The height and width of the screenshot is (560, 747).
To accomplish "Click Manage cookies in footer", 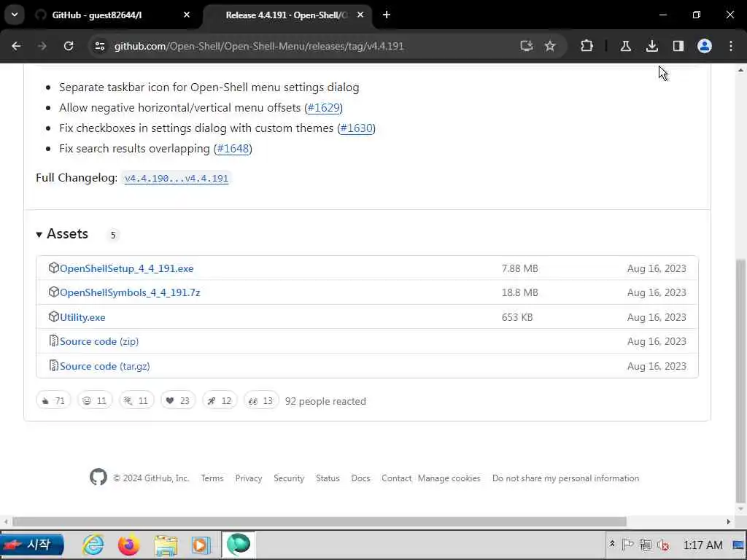I will tap(449, 478).
